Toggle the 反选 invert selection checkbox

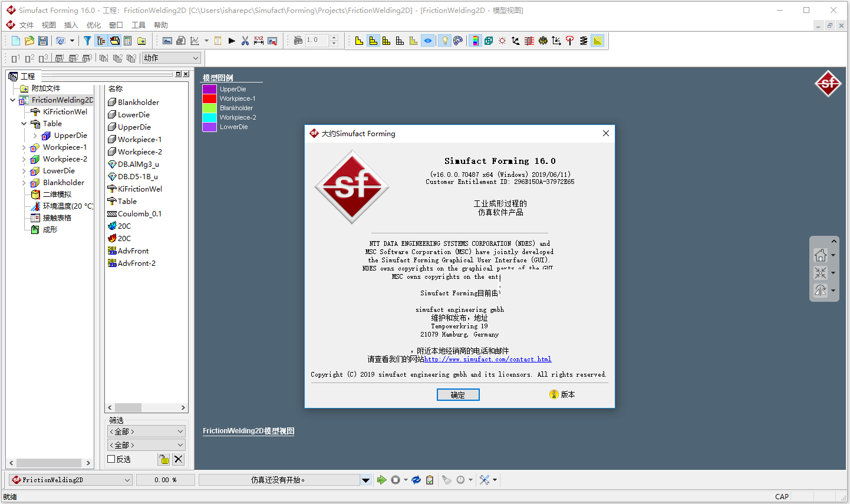(111, 459)
